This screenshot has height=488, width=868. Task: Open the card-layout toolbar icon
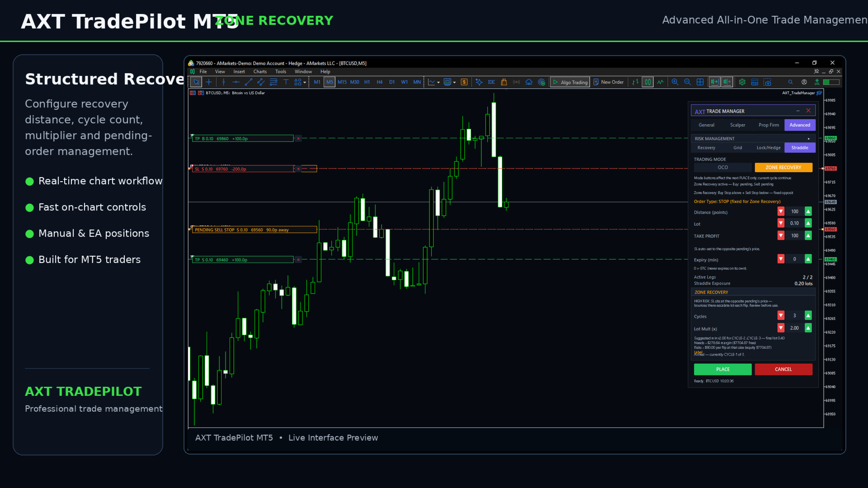[755, 82]
